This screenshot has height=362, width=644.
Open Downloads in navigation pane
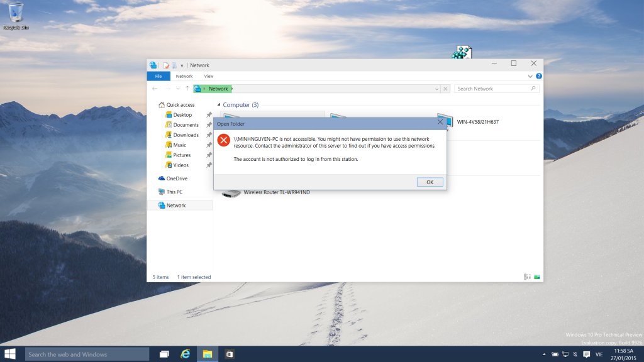[186, 135]
